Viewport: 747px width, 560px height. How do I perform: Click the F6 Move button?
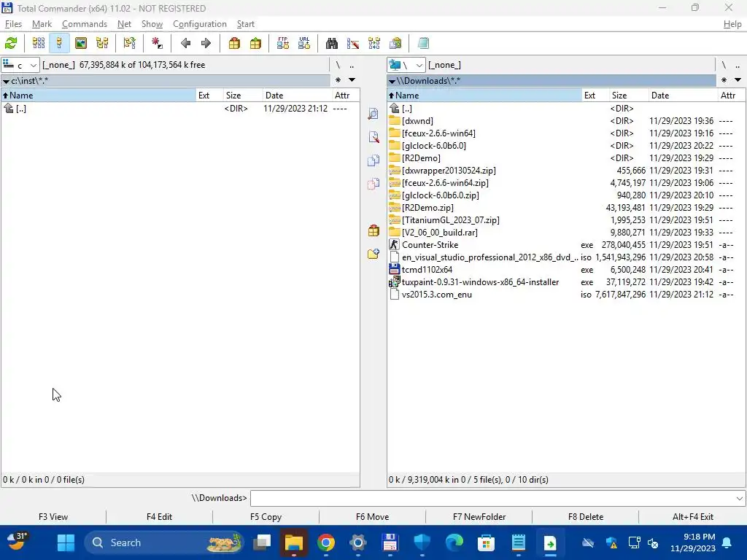pyautogui.click(x=372, y=517)
